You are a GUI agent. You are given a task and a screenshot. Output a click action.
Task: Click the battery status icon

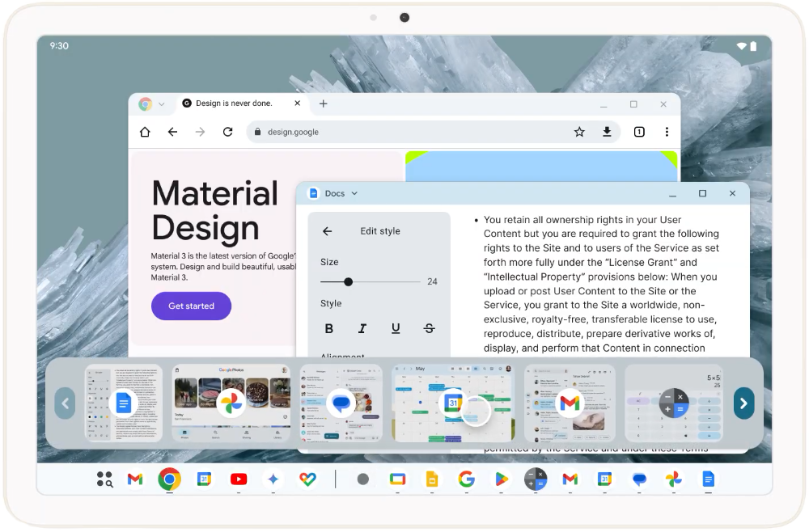click(x=753, y=46)
